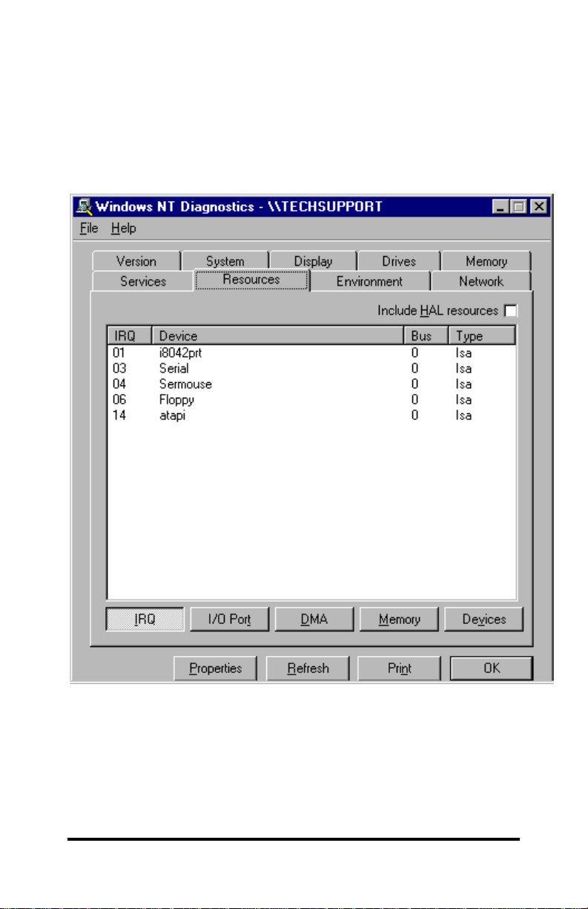Select the i8042prt row

click(311, 353)
